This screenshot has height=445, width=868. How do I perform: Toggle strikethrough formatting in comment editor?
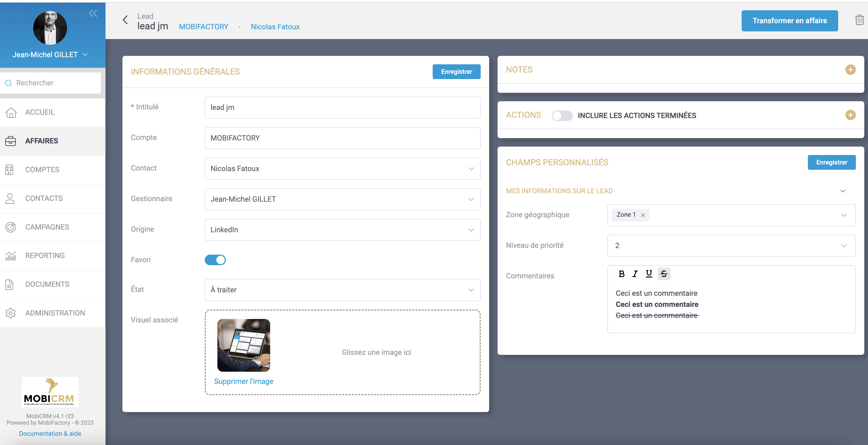coord(664,274)
